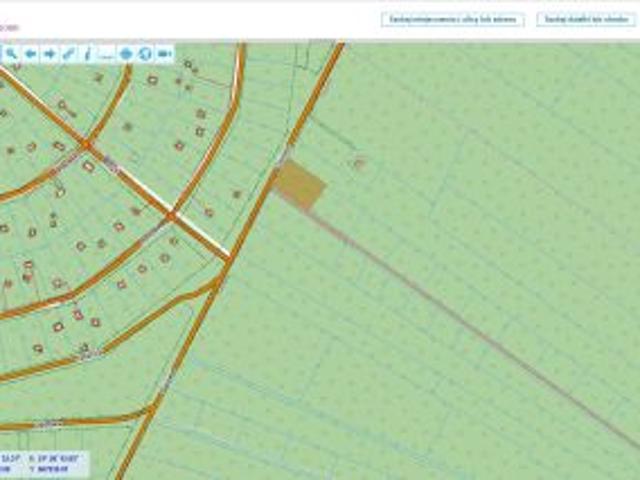640x480 pixels.
Task: Activate the pan map tool
Action: tap(126, 54)
